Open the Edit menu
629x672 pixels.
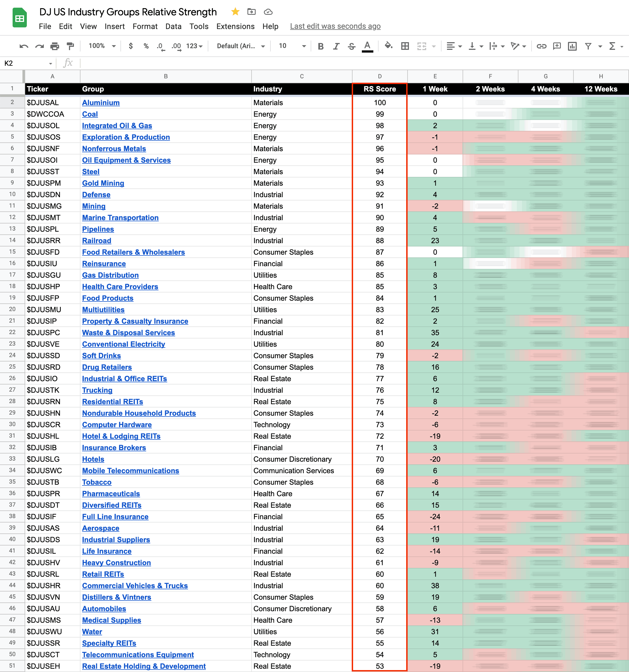coord(65,26)
